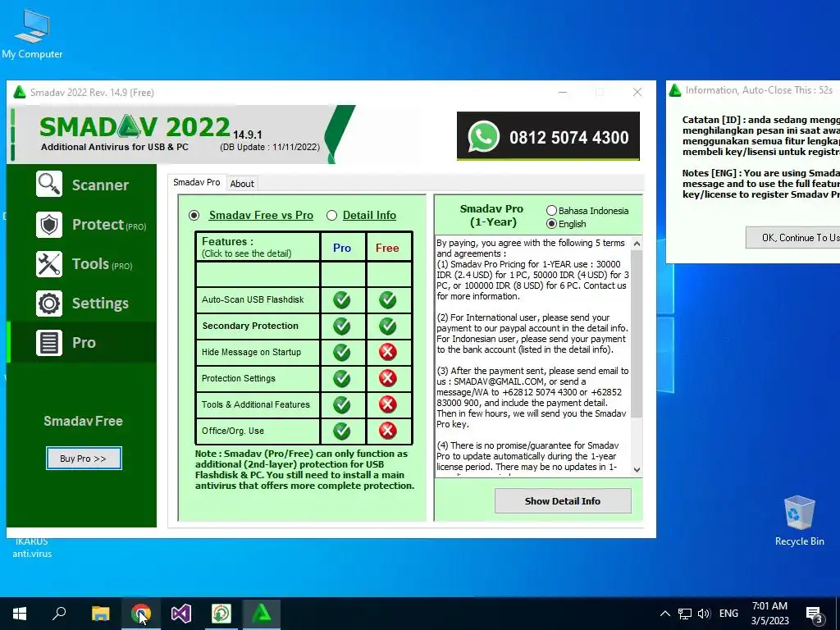Click Pro checkmark for Hide Message on Startup
840x630 pixels.
click(x=342, y=352)
